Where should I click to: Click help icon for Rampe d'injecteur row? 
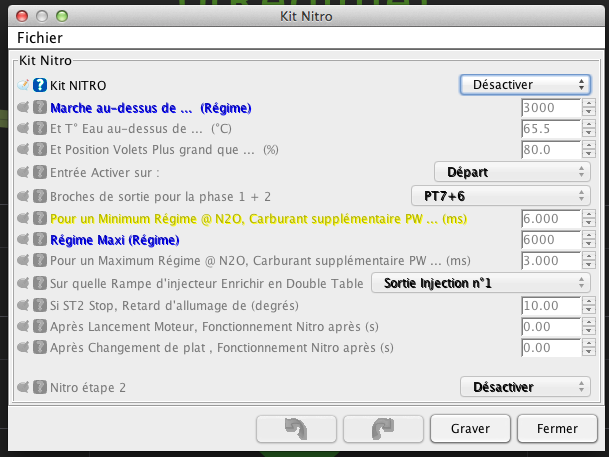click(40, 283)
